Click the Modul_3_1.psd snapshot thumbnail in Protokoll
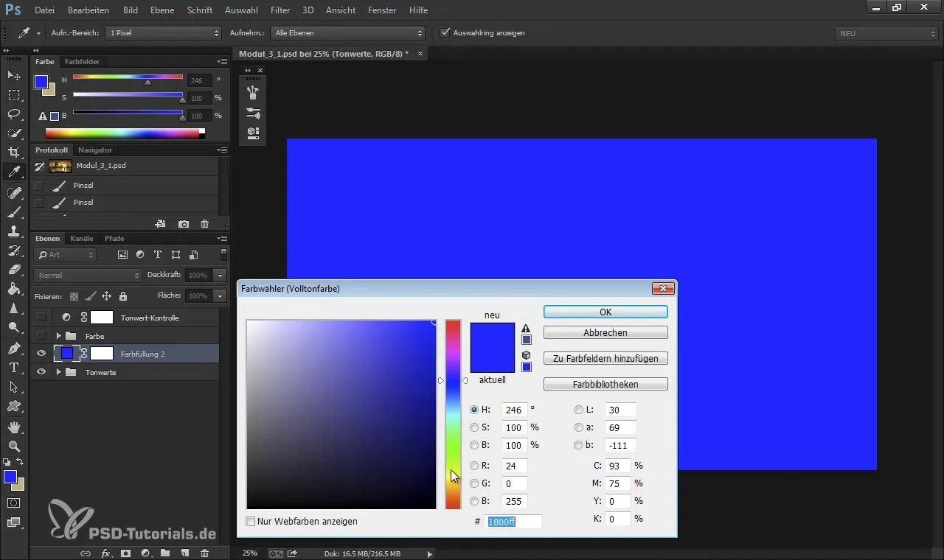The image size is (944, 560). pos(60,167)
